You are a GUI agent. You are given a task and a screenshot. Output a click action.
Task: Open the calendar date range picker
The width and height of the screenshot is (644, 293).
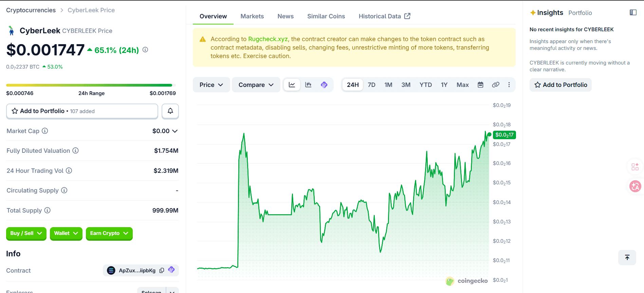click(480, 85)
